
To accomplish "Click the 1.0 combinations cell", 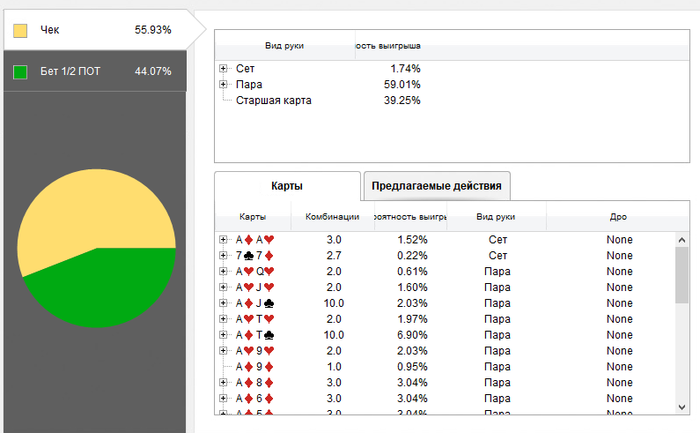I will pos(334,367).
